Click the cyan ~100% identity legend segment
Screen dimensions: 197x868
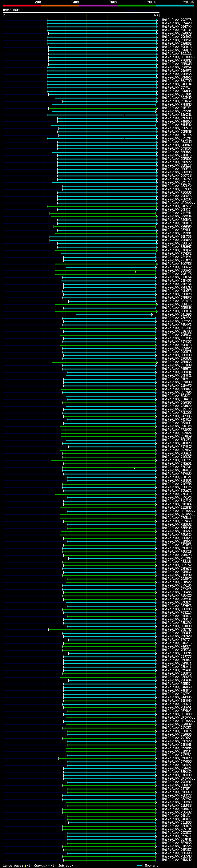pyautogui.click(x=175, y=6)
